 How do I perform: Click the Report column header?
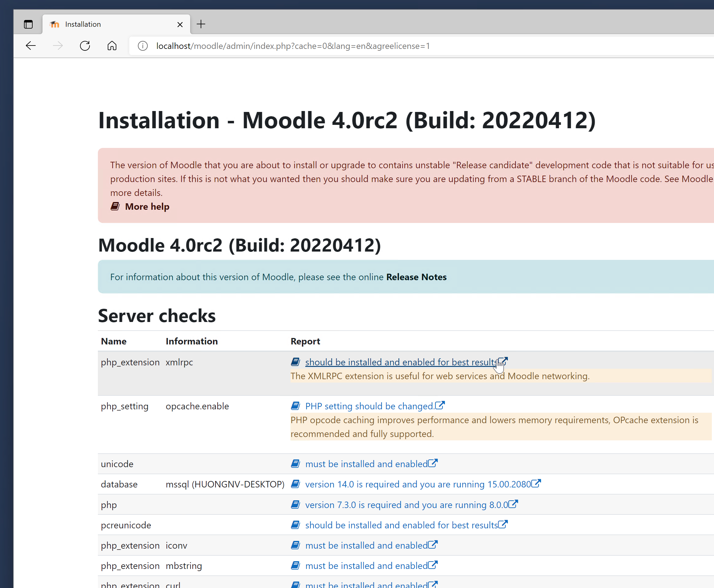click(305, 341)
